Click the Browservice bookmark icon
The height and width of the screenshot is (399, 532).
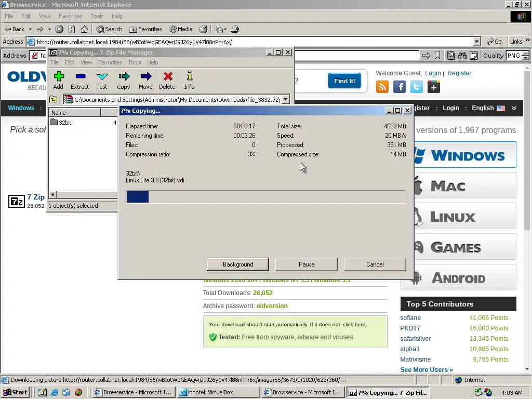point(437,56)
